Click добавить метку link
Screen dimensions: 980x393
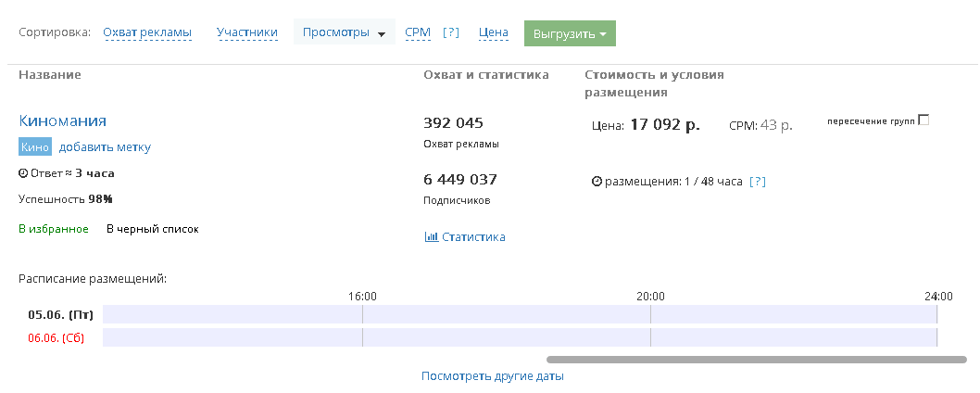pyautogui.click(x=105, y=146)
